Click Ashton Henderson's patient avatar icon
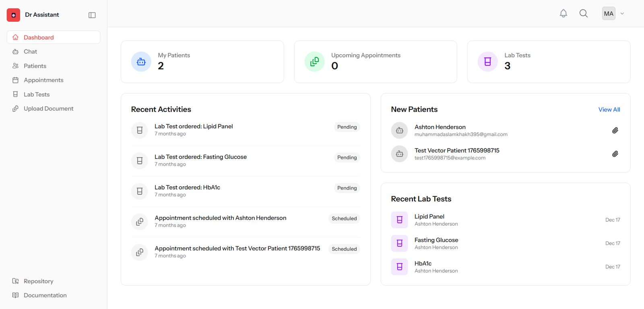Image resolution: width=644 pixels, height=309 pixels. [400, 130]
